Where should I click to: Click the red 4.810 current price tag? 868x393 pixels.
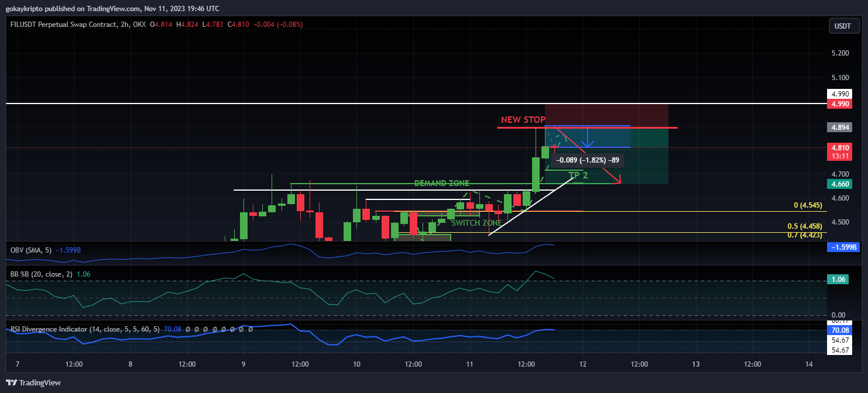coord(840,148)
